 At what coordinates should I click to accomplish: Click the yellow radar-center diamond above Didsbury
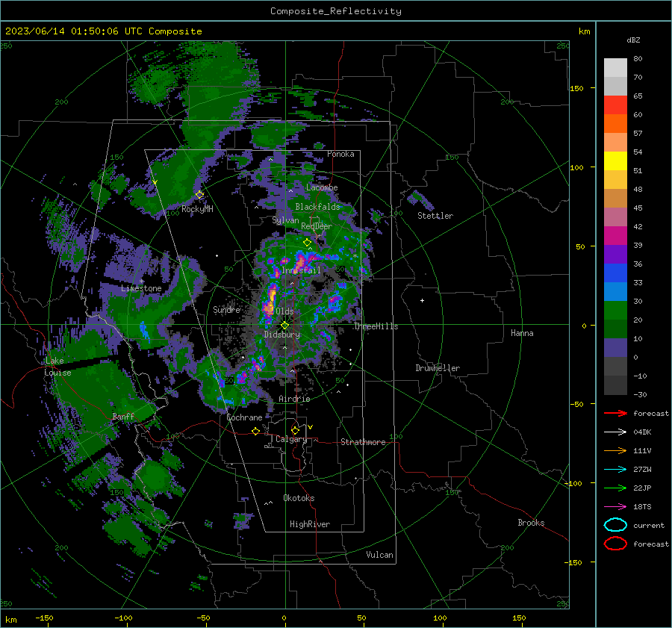(284, 326)
